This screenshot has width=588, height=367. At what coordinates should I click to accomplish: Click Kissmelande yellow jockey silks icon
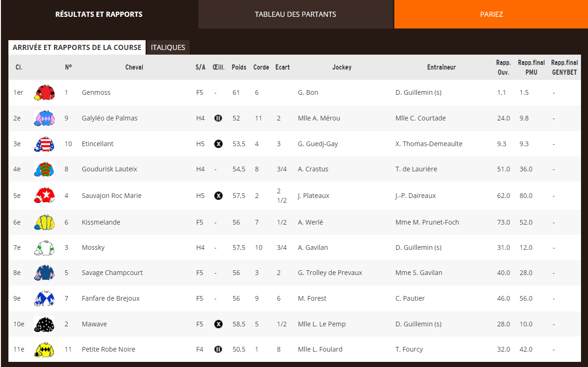[x=44, y=222]
